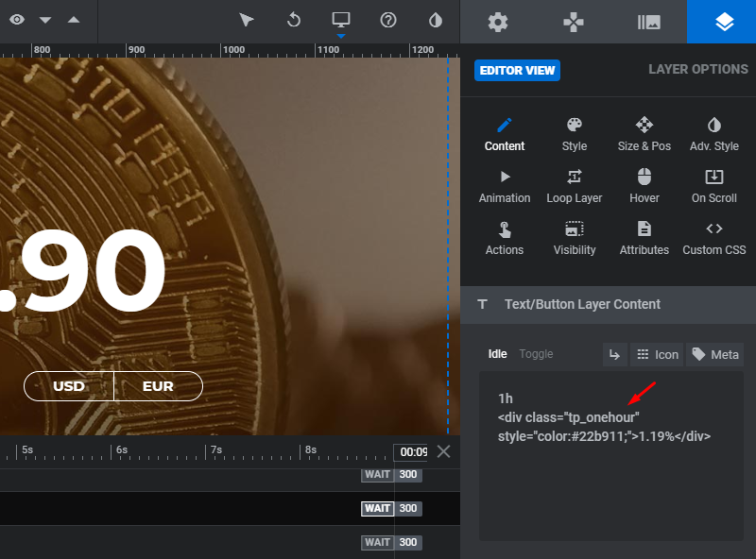The height and width of the screenshot is (559, 756).
Task: Open the Animation settings
Action: pos(505,187)
